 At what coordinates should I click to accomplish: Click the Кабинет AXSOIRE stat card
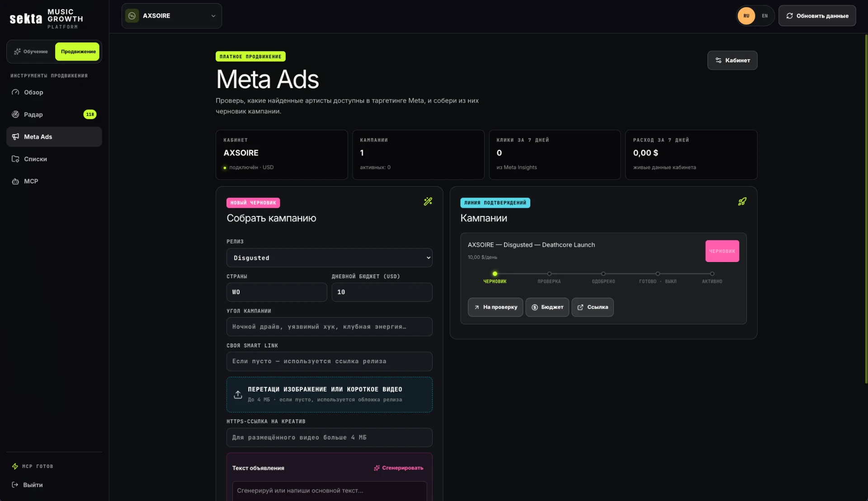pyautogui.click(x=282, y=155)
